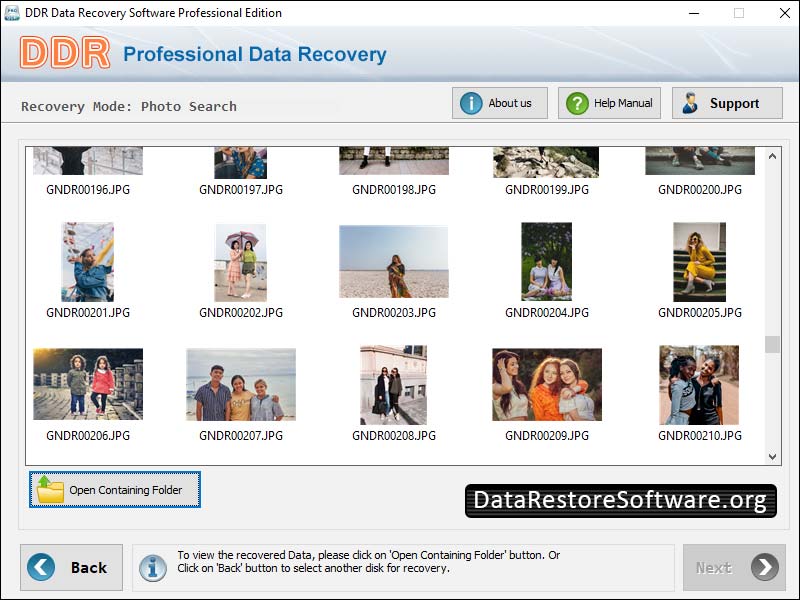Click the Recovery Mode: Photo Search label
The image size is (800, 600).
point(129,107)
